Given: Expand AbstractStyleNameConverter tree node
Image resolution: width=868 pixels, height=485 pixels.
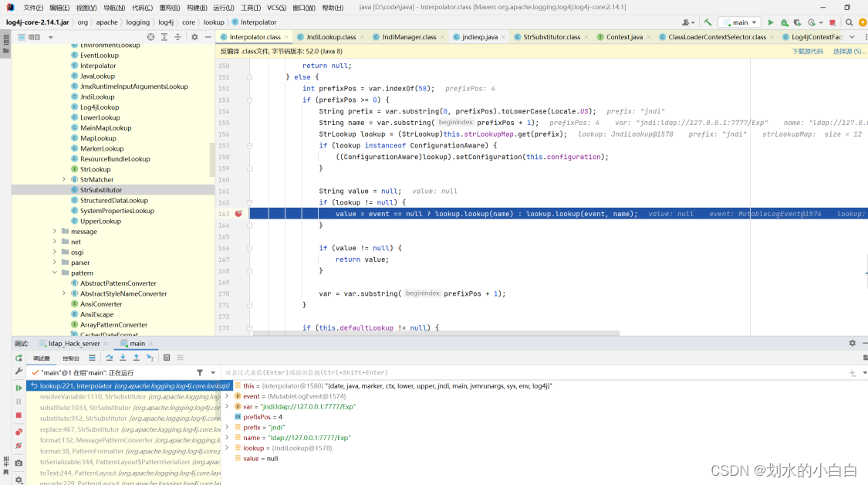Looking at the screenshot, I should pyautogui.click(x=64, y=293).
